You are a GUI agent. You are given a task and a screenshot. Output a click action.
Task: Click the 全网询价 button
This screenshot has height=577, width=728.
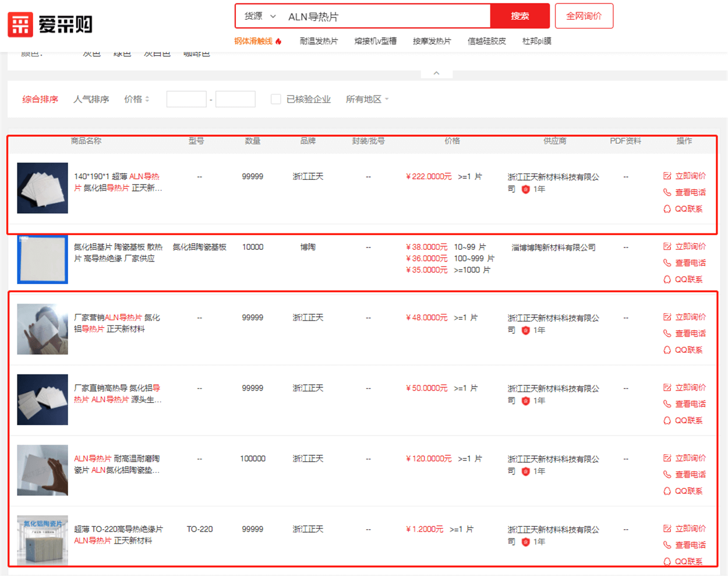pyautogui.click(x=584, y=16)
